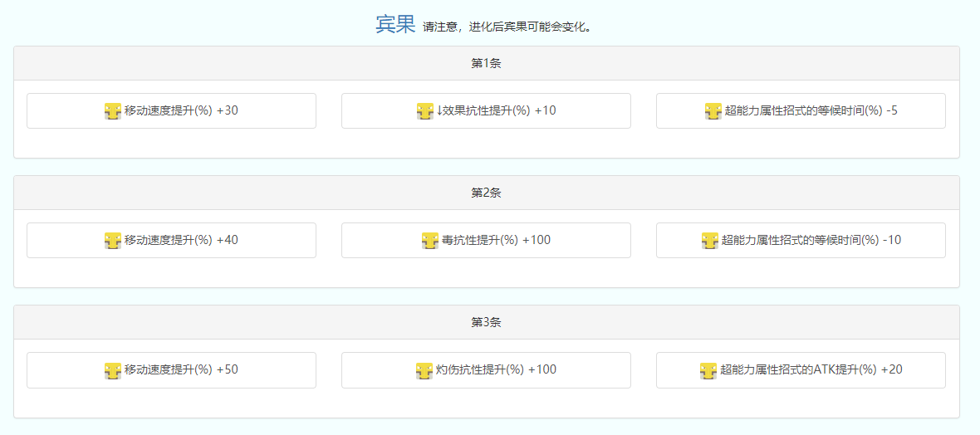Click the yellow icon beside 移动速度提升(%) +50
This screenshot has height=435, width=980.
[x=112, y=370]
